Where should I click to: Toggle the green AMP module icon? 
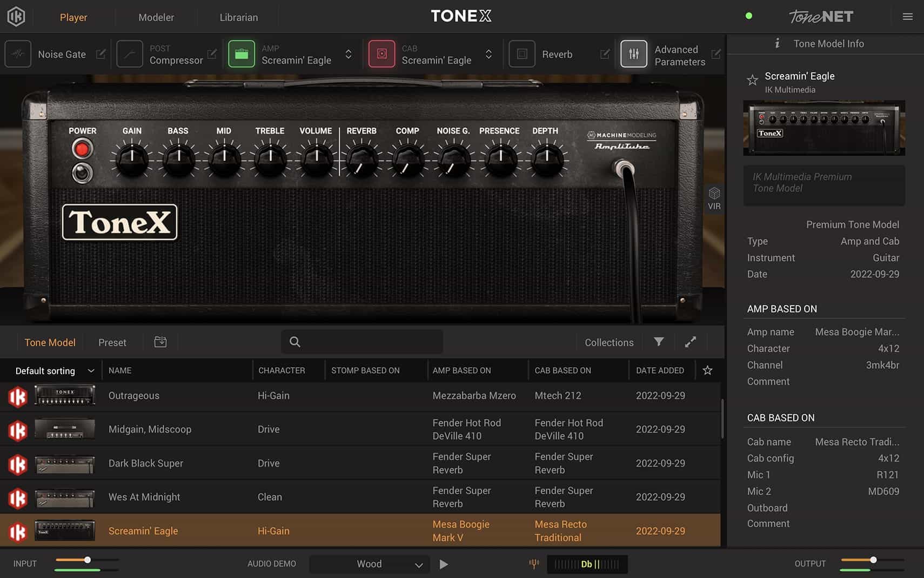click(x=242, y=54)
